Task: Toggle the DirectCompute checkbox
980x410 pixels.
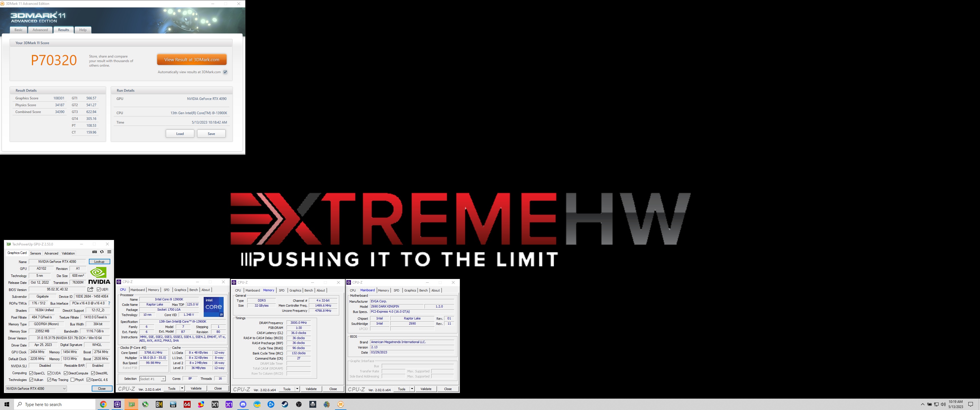Action: pyautogui.click(x=66, y=373)
